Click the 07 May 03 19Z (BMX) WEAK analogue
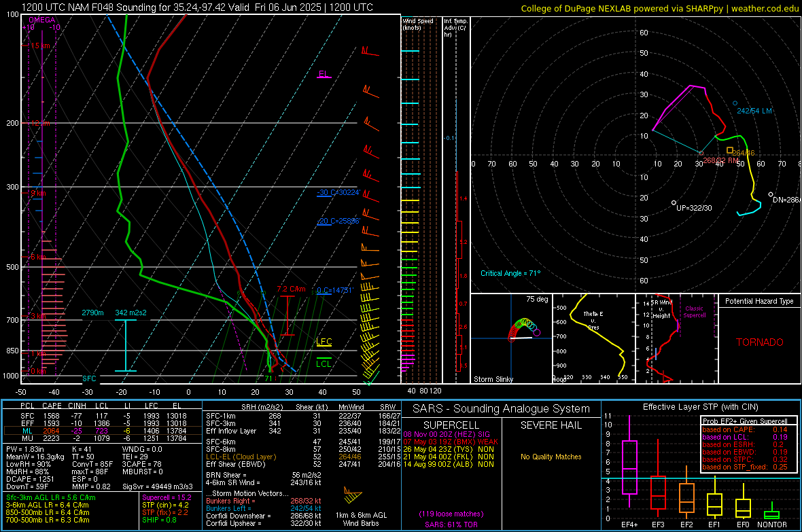Viewport: 802px width, 532px height. click(x=451, y=442)
